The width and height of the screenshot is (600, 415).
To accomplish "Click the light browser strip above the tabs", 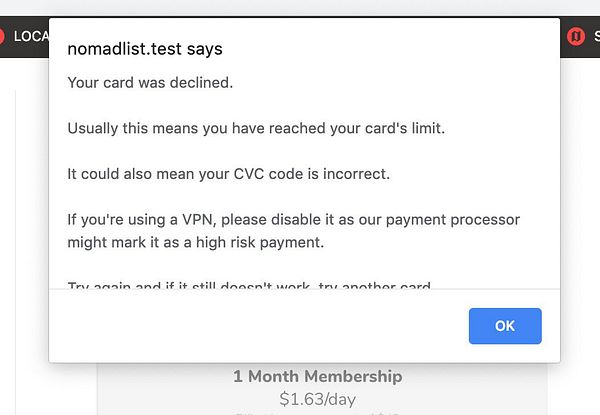I will click(x=300, y=7).
